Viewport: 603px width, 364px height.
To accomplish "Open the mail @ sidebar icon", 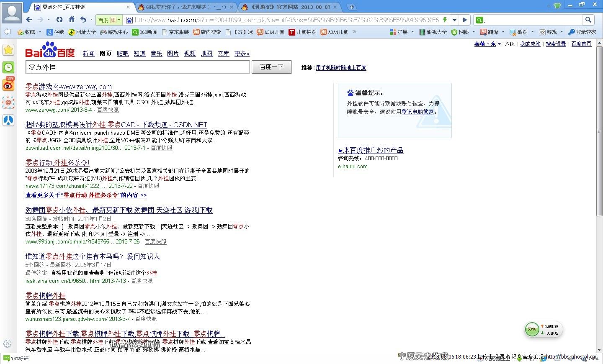I will click(x=8, y=103).
